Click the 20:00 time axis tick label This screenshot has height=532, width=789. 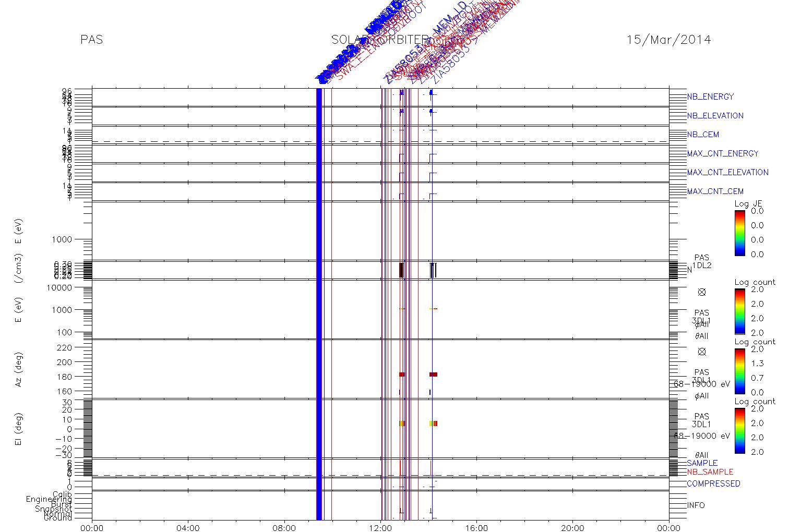(x=572, y=528)
